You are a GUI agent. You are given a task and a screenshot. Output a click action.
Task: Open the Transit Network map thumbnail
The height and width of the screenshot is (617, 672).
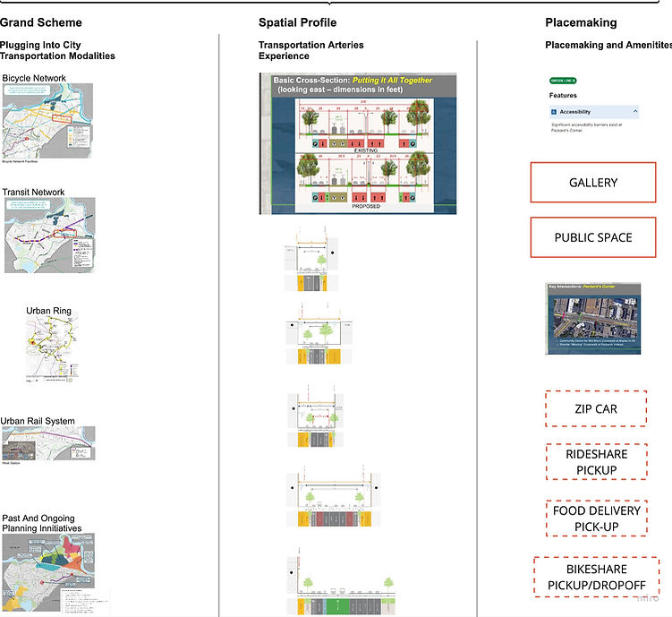pyautogui.click(x=50, y=235)
